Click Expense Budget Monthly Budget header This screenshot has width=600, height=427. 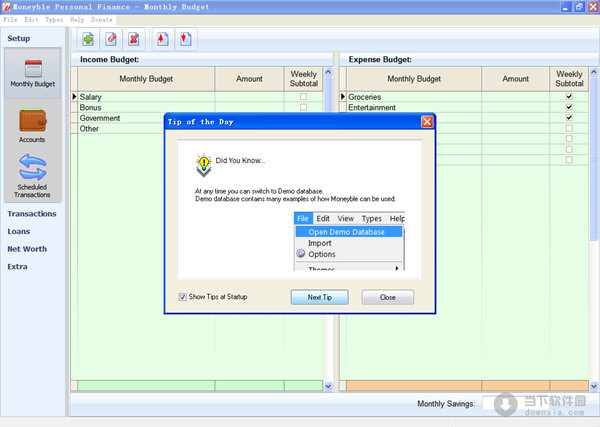[414, 79]
